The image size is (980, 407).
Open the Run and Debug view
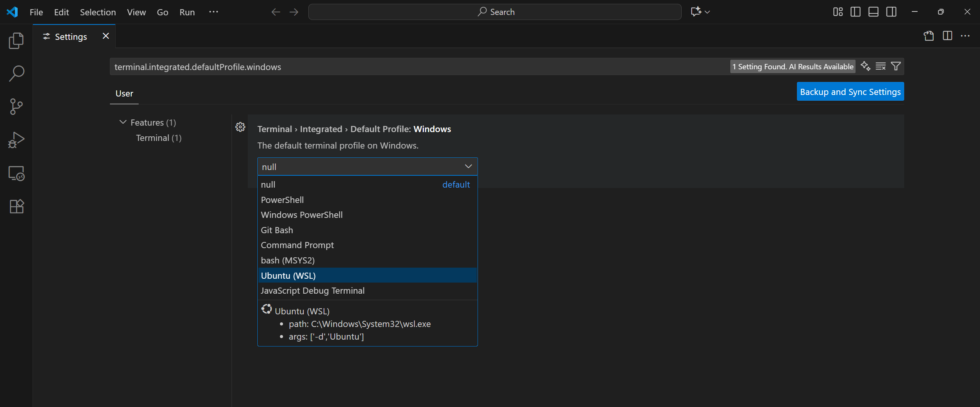(x=16, y=140)
